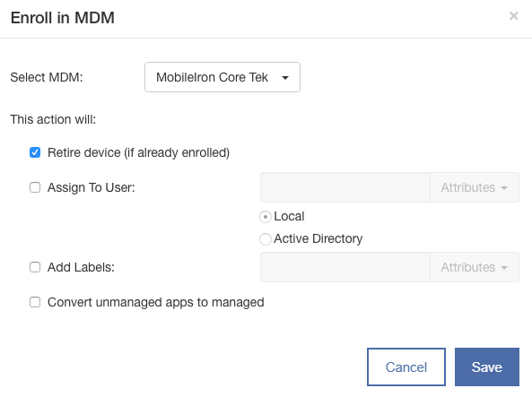Expand Attributes dropdown beside Add Labels field

point(475,267)
